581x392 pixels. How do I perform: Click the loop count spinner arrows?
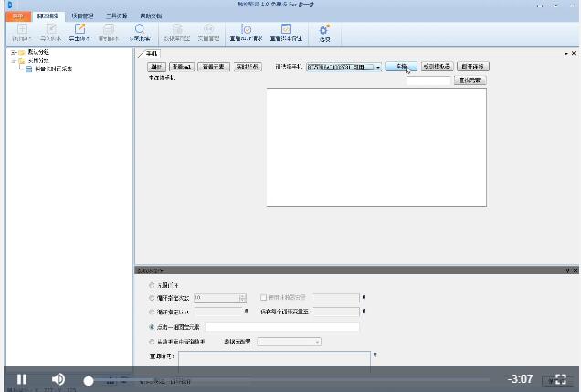(242, 298)
